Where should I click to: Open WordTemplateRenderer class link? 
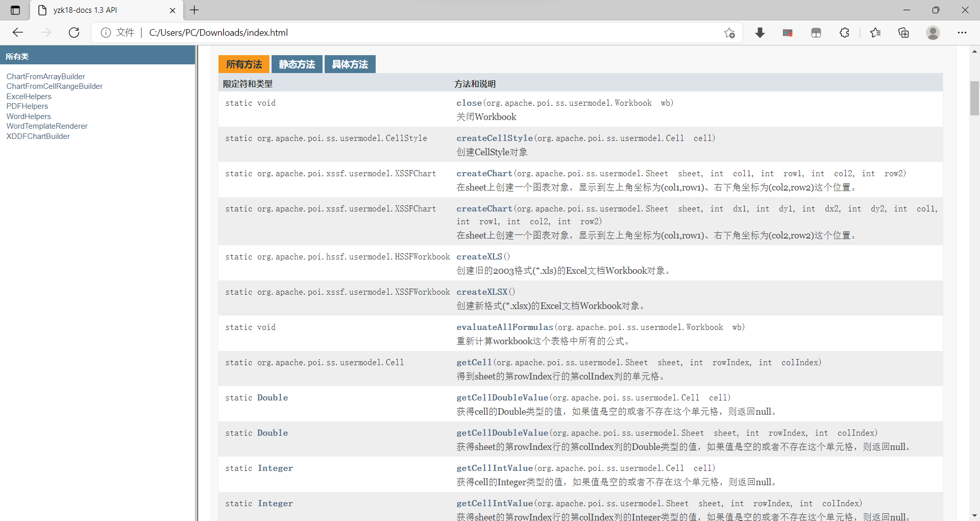[47, 126]
